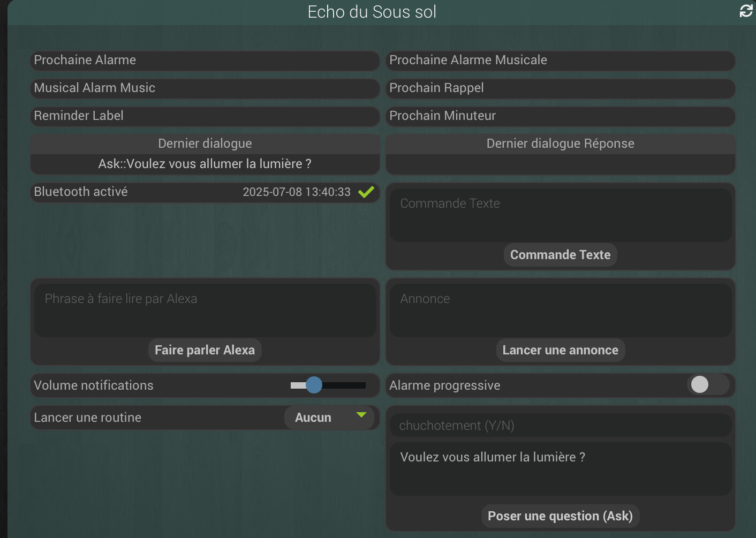The height and width of the screenshot is (538, 756).
Task: Click the green Bluetooth activé checkmark
Action: (366, 192)
